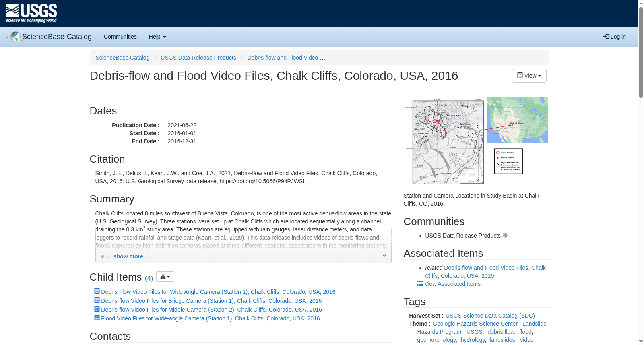Click the list icon beside View Associated Items

click(x=420, y=284)
